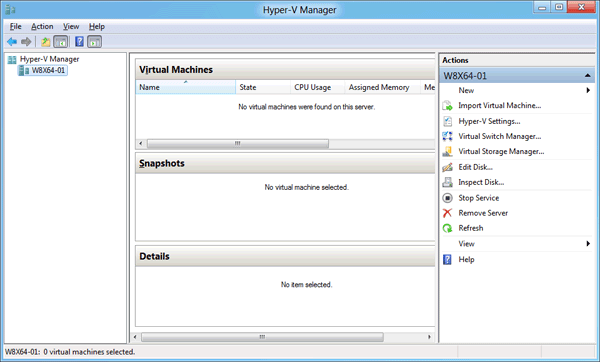Click the Hyper-V Manager tree root icon
This screenshot has width=600, height=362.
pyautogui.click(x=12, y=59)
